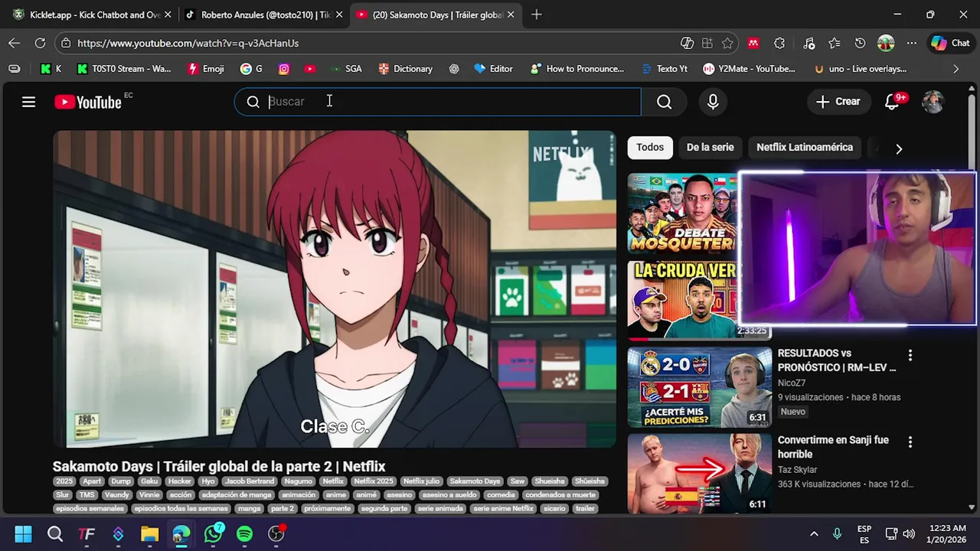The height and width of the screenshot is (551, 980).
Task: Open the Dictionary bookmark
Action: [x=405, y=69]
